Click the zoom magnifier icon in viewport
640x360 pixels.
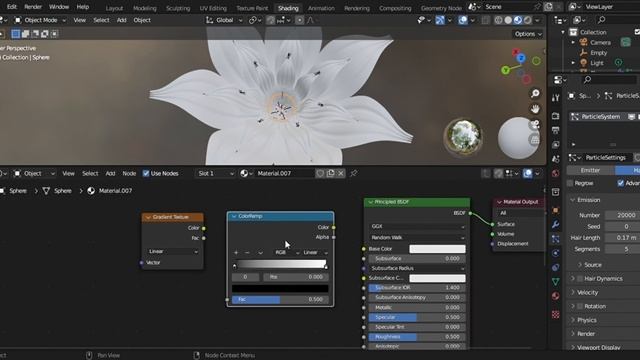535,94
